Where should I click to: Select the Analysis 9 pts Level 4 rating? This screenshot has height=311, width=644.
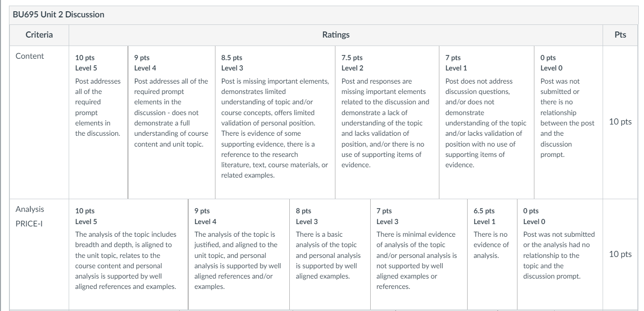[239, 254]
